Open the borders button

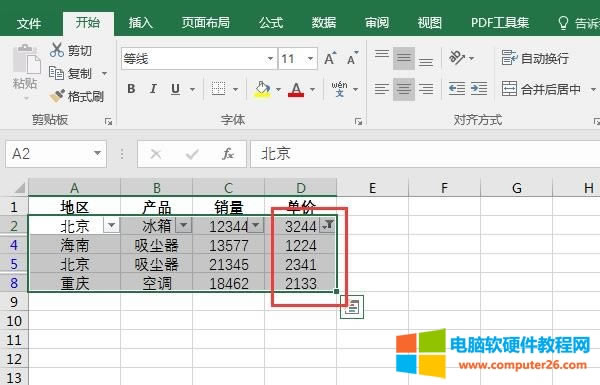pos(218,89)
